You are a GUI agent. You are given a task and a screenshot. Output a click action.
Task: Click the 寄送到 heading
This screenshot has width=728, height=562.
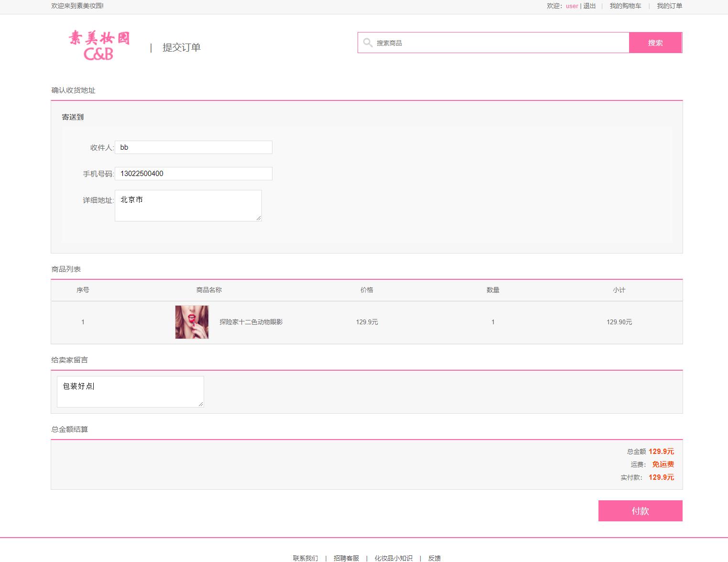pyautogui.click(x=73, y=117)
